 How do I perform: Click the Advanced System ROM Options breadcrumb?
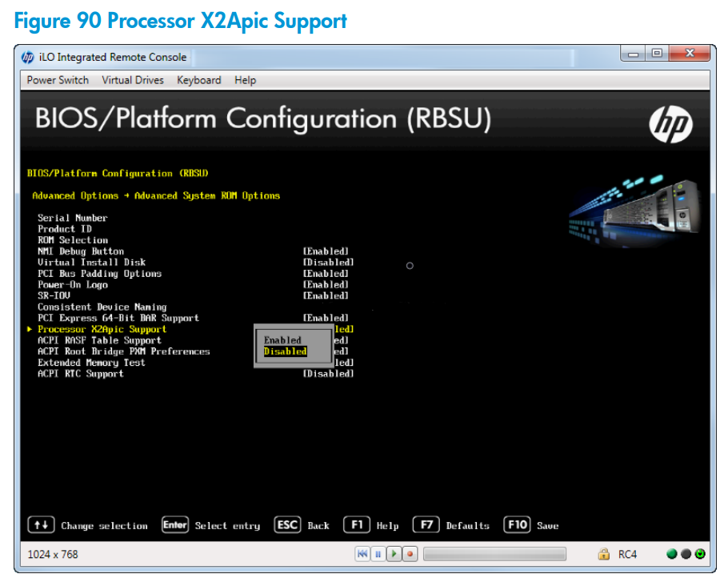tap(207, 195)
